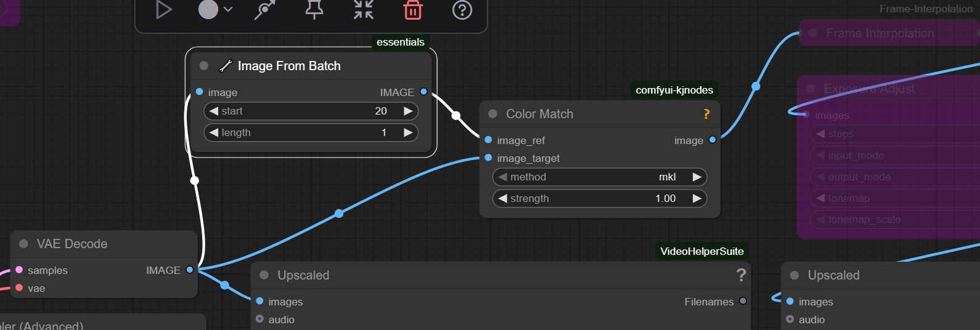Click the orange question mark on Color Match
Viewport: 980px width, 330px height.
pos(706,114)
